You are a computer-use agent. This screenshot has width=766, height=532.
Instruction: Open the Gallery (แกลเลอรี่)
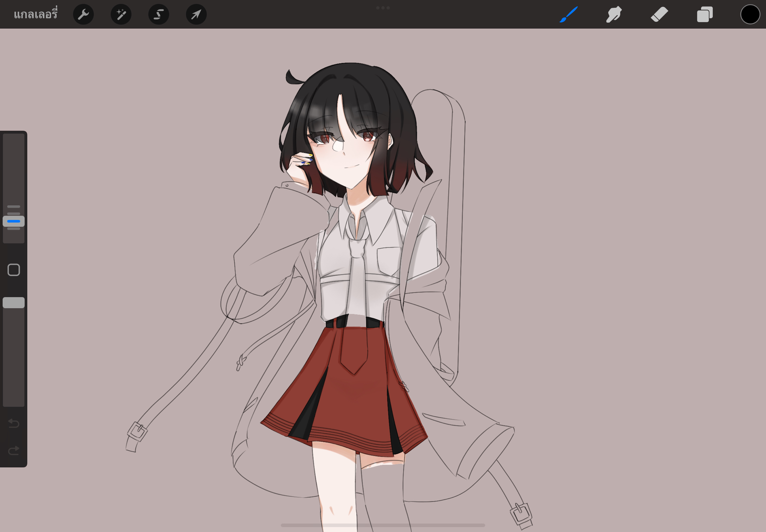click(x=36, y=15)
